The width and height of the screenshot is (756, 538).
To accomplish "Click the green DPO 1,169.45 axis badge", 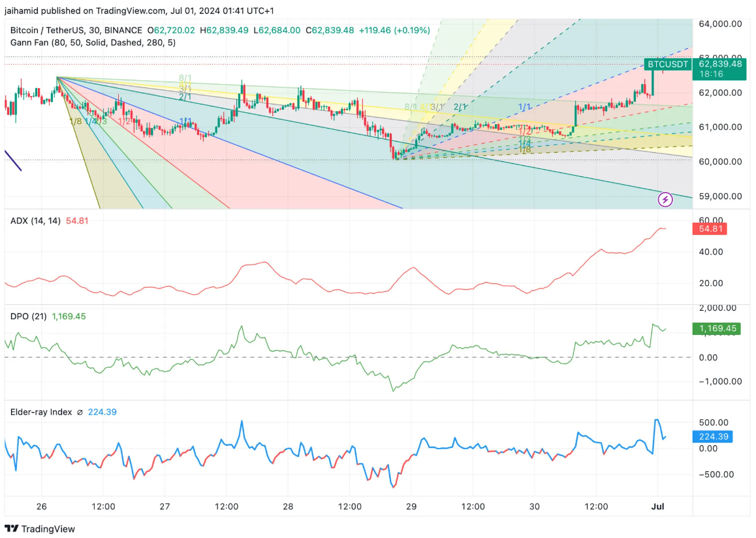I will 716,328.
